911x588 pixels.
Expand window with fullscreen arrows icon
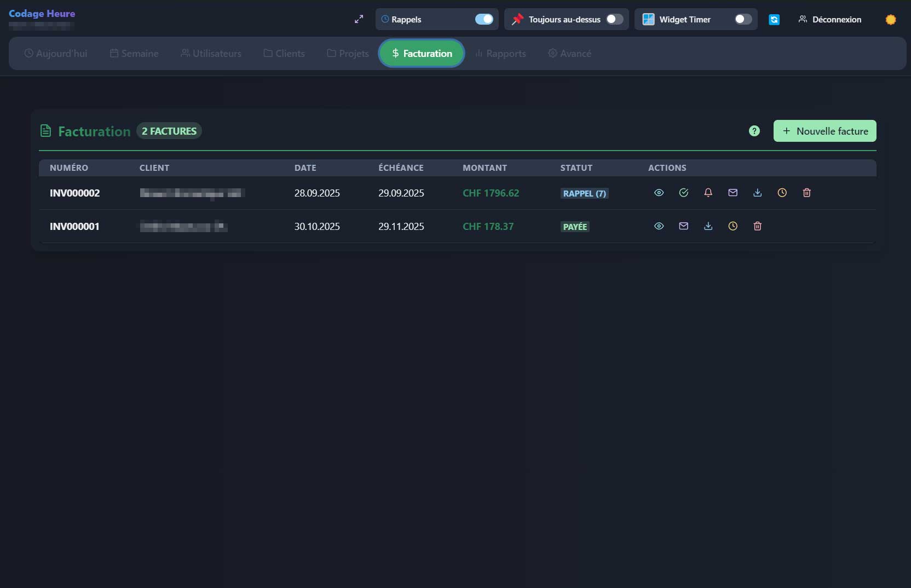pyautogui.click(x=359, y=19)
